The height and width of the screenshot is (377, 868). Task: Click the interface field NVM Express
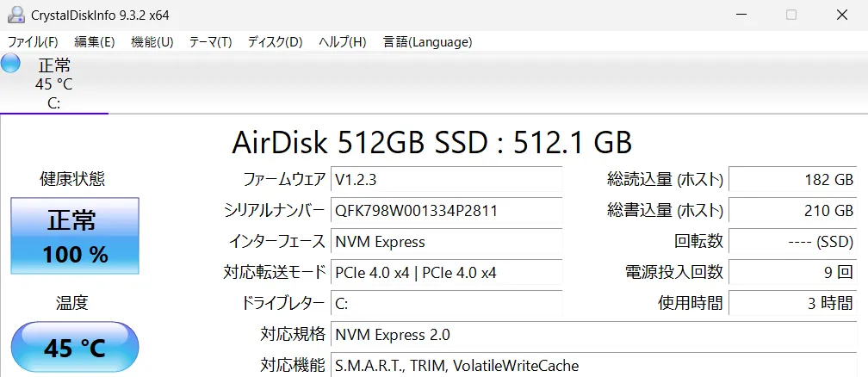[447, 241]
